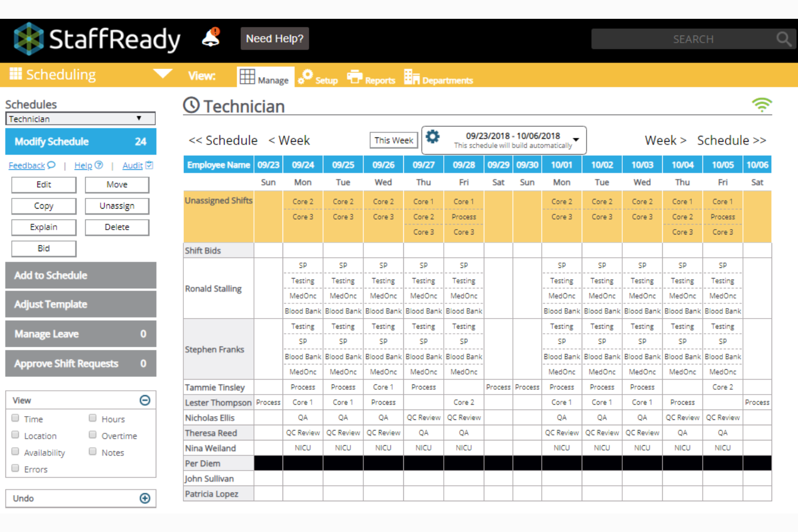Click the green wifi connection icon
The image size is (798, 532).
tap(762, 105)
